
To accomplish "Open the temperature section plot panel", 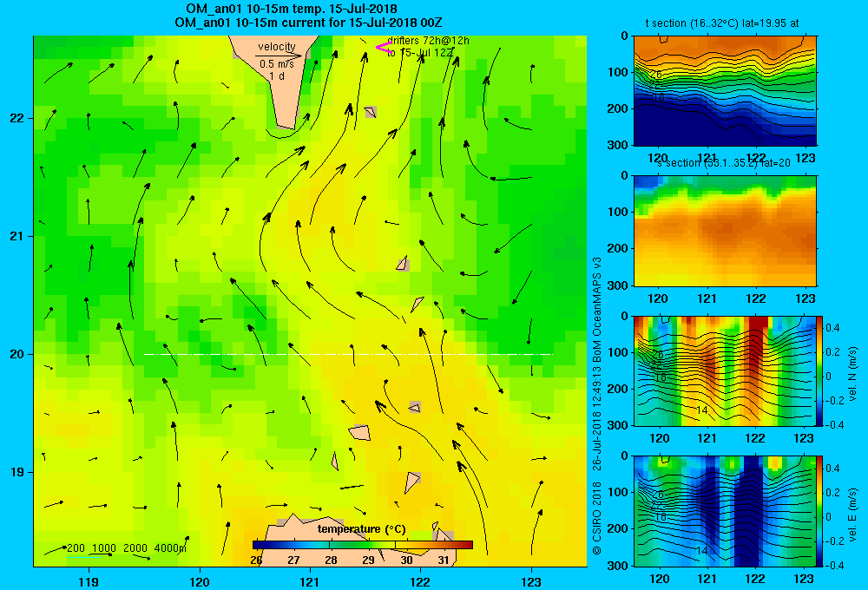I will (725, 91).
